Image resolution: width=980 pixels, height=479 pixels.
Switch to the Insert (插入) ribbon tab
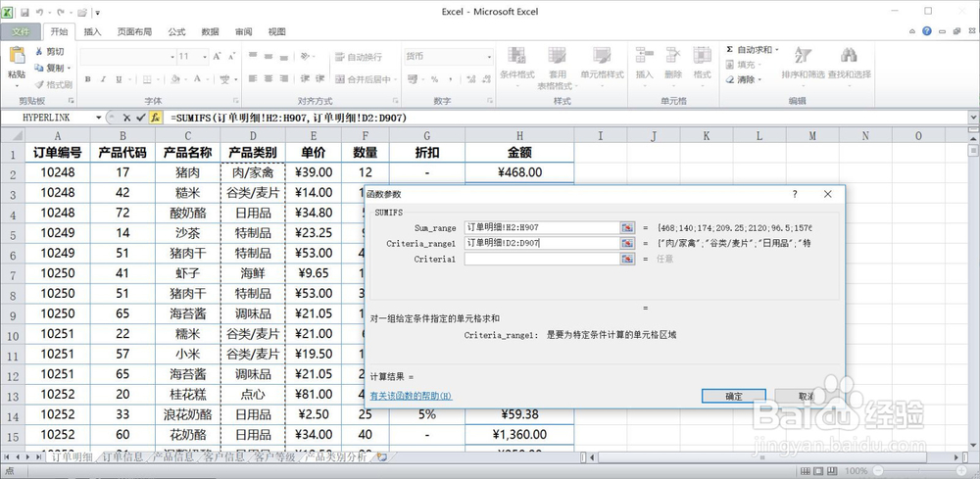click(92, 32)
